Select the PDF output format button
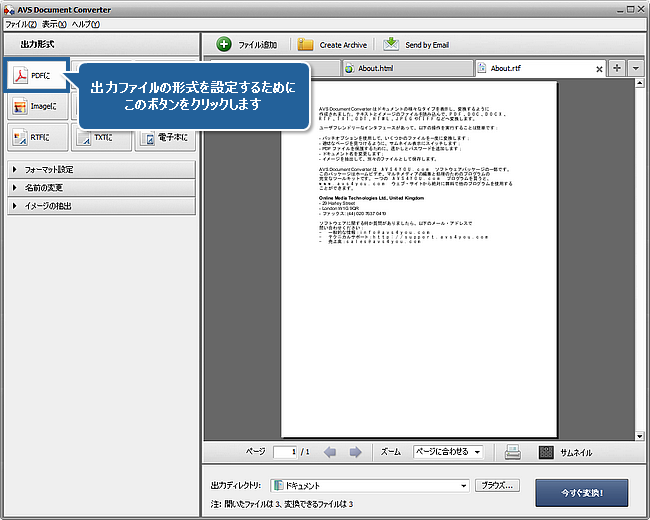The height and width of the screenshot is (520, 650). coord(37,75)
